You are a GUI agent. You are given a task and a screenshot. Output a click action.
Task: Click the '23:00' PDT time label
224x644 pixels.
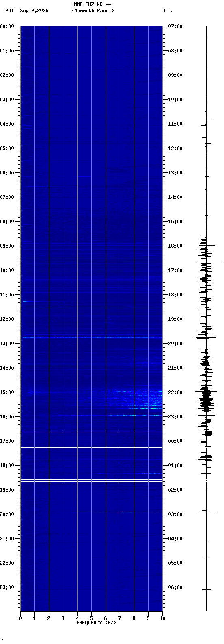(x=7, y=587)
